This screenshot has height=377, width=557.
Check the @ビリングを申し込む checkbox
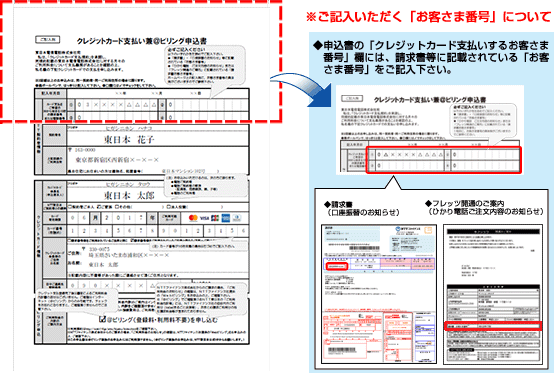coord(102,319)
